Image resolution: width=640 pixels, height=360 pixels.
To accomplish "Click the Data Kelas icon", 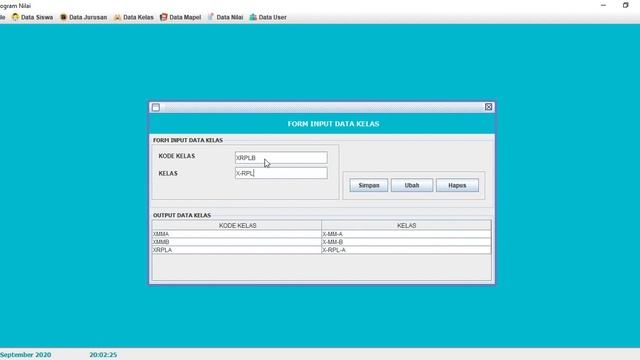I will [x=117, y=17].
